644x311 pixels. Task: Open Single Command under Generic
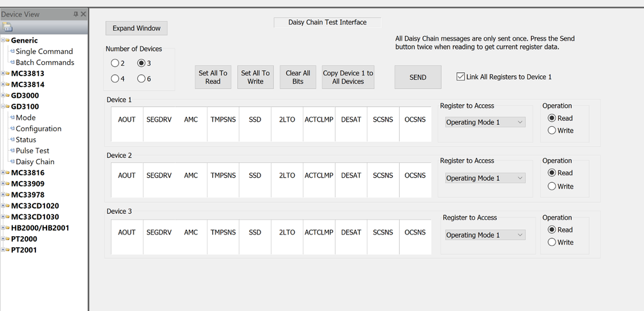point(44,52)
